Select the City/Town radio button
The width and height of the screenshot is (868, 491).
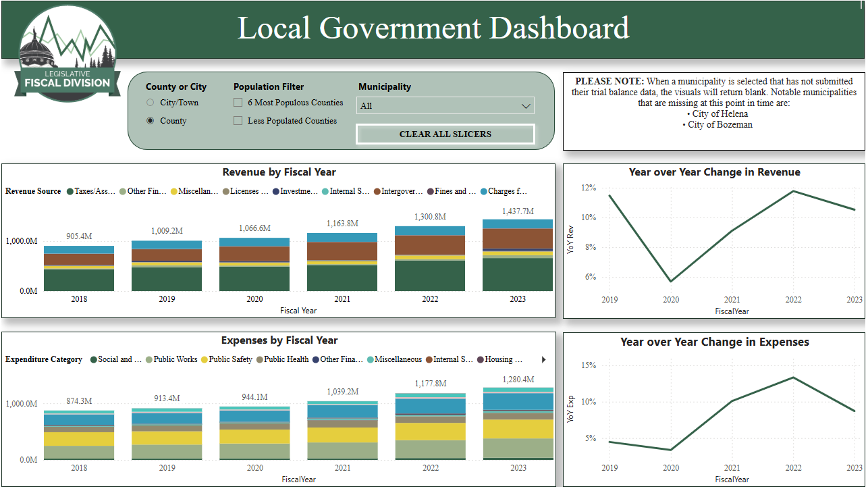151,103
